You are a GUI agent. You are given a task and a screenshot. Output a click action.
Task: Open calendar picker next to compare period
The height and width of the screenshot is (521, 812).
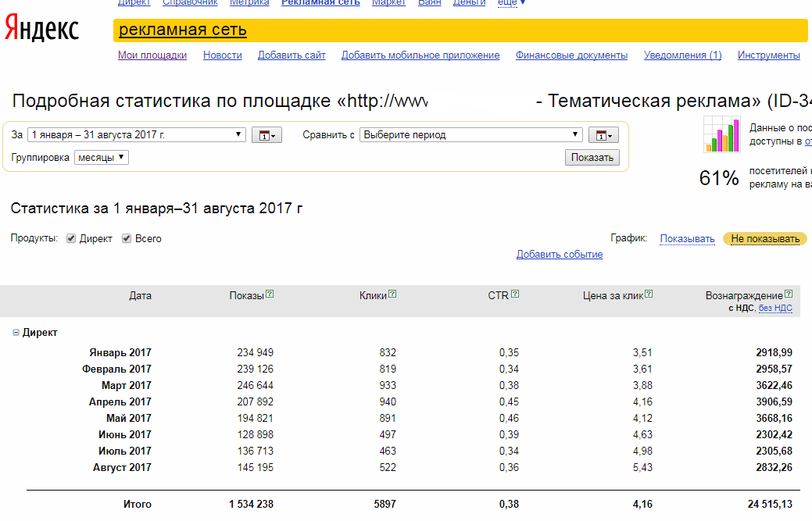[603, 135]
